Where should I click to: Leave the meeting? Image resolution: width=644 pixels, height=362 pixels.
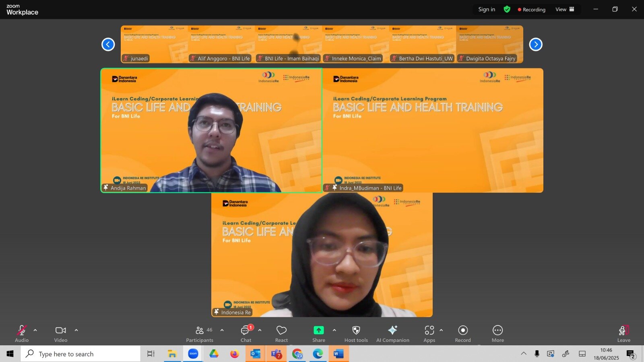[x=624, y=334]
